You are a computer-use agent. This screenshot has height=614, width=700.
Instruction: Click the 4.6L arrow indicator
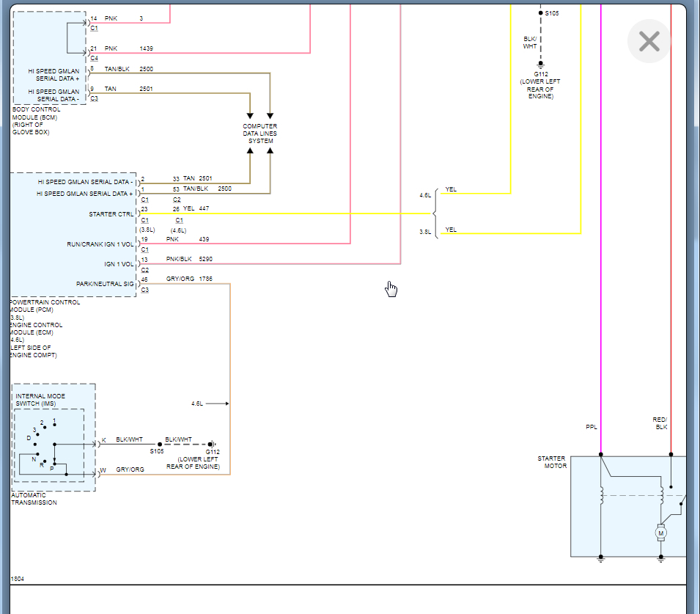click(x=210, y=403)
